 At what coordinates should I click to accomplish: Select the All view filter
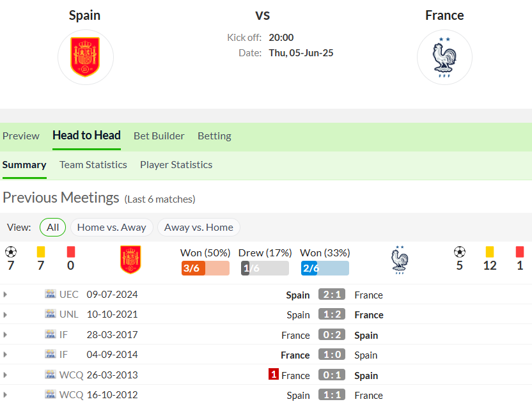tap(52, 227)
